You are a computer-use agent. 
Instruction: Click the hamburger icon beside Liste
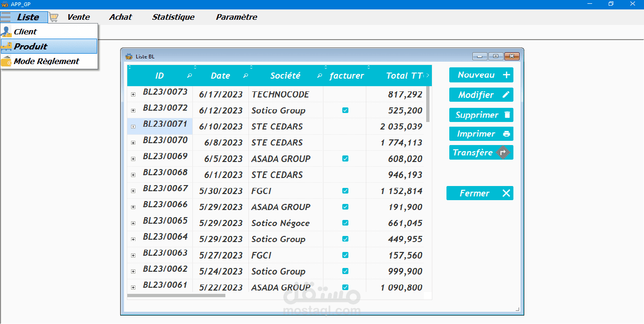pyautogui.click(x=6, y=17)
